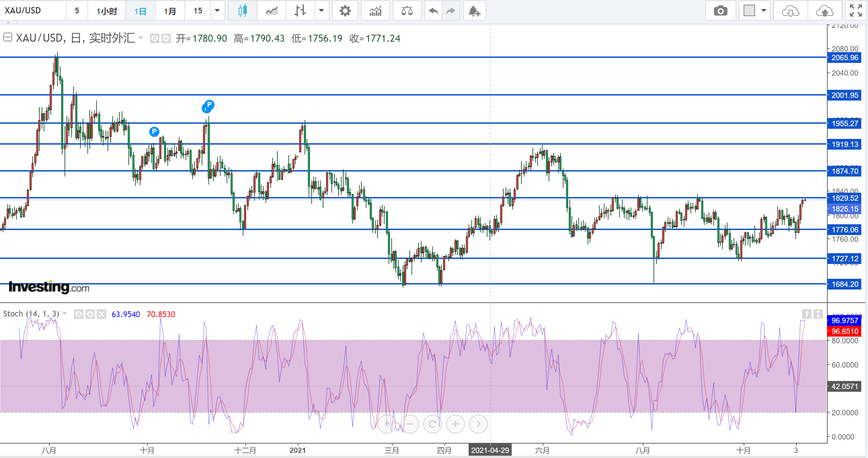
Task: Open chart properties gear in toolbar
Action: 345,11
